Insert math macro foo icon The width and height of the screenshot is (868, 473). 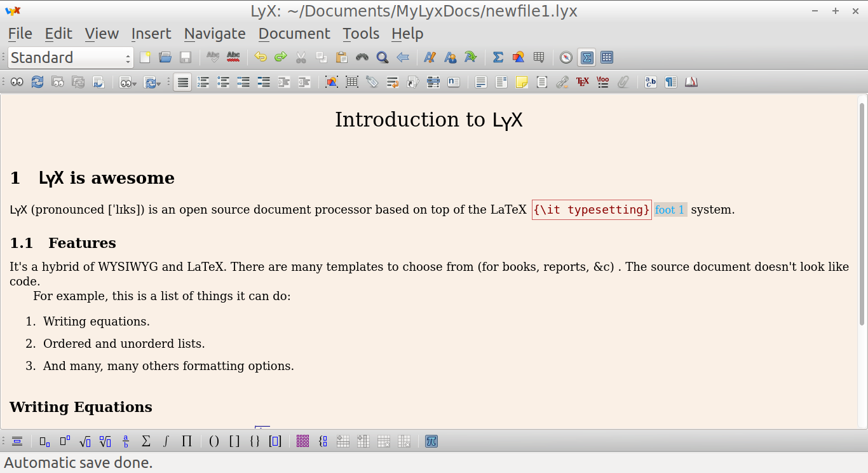pos(603,82)
